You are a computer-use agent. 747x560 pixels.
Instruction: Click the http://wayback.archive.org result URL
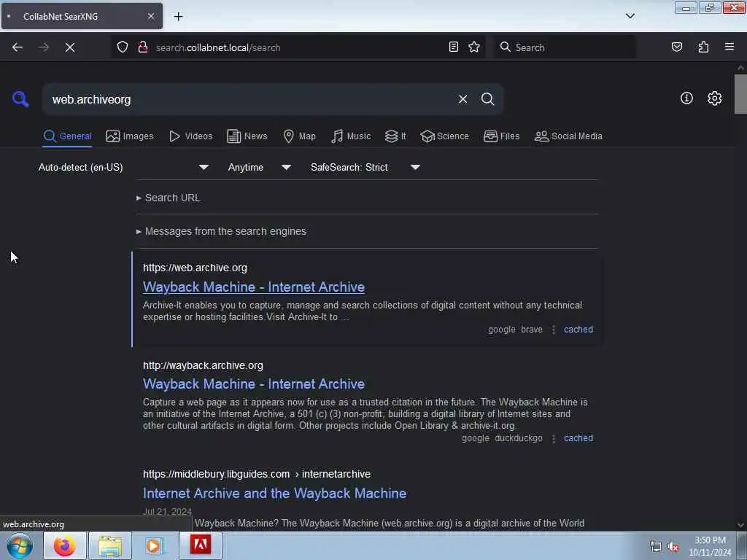click(x=203, y=365)
